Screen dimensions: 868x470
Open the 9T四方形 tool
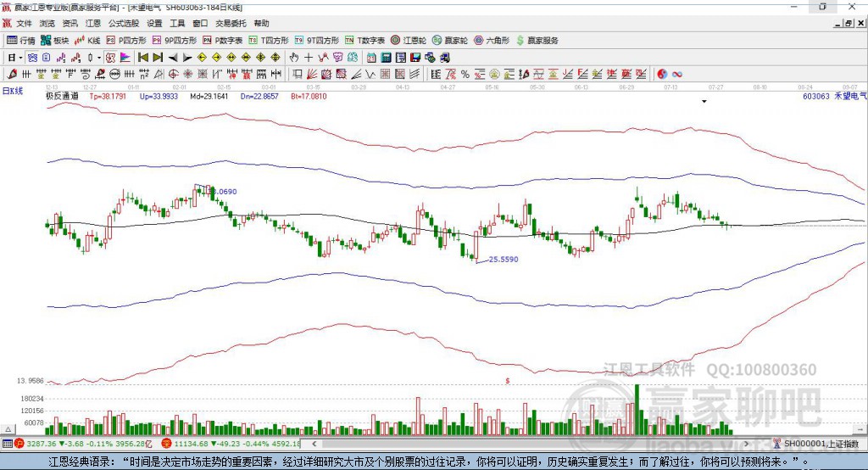(317, 41)
